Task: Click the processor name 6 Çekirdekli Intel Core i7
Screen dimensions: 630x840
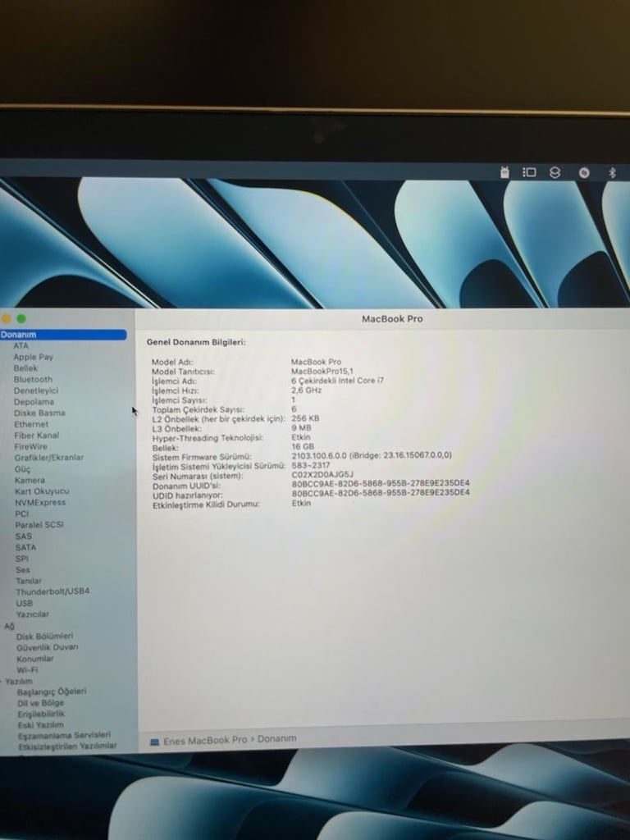Action: (337, 381)
